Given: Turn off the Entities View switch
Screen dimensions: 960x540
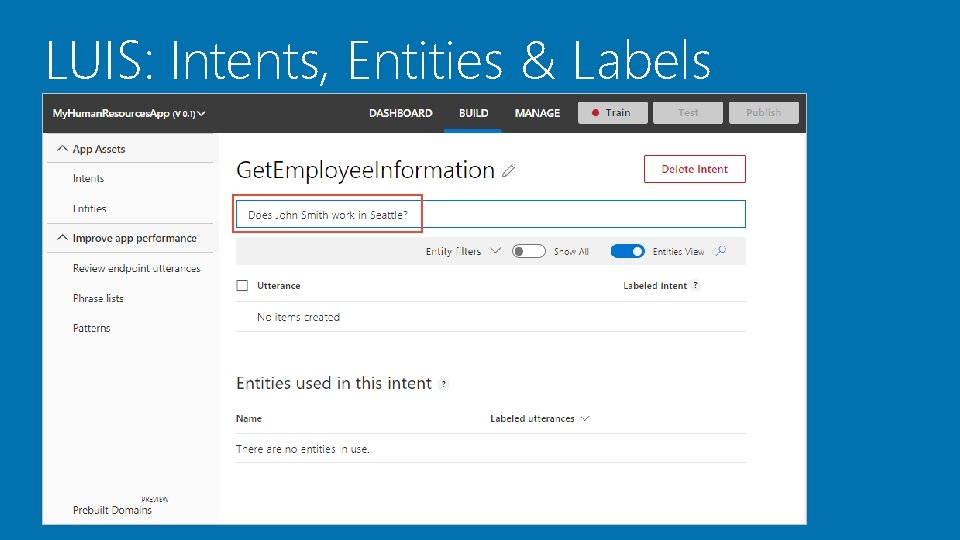Looking at the screenshot, I should [628, 251].
